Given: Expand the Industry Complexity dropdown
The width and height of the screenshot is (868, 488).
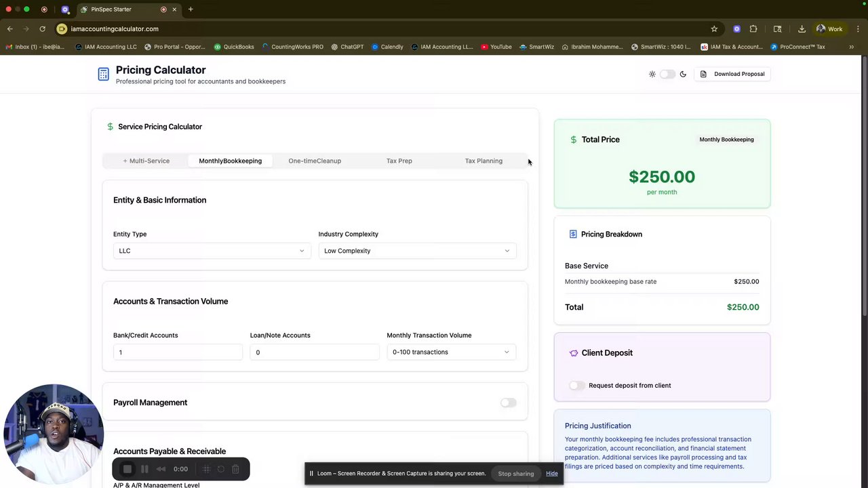Looking at the screenshot, I should point(416,251).
